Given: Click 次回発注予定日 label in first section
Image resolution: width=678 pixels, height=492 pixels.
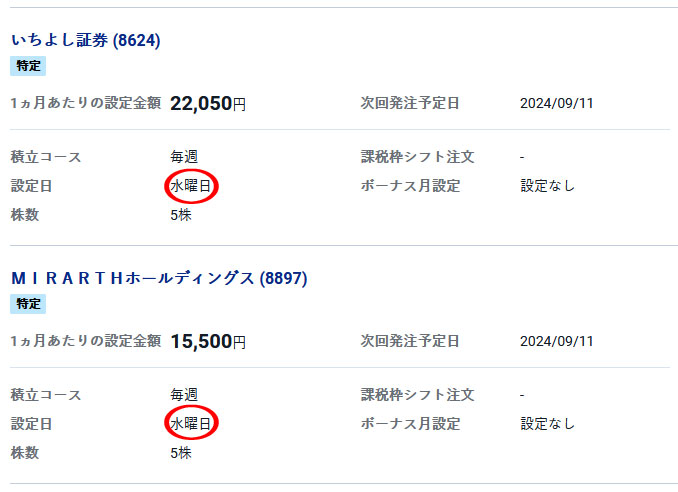Looking at the screenshot, I should 410,103.
